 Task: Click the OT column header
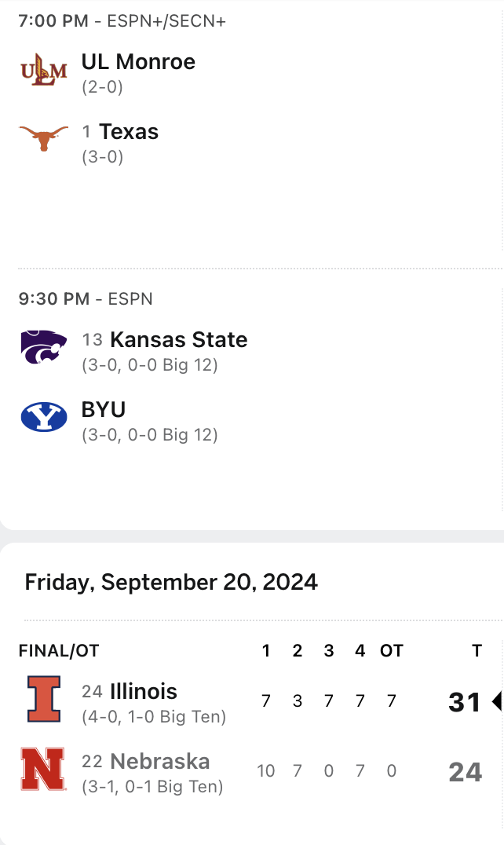pos(391,651)
